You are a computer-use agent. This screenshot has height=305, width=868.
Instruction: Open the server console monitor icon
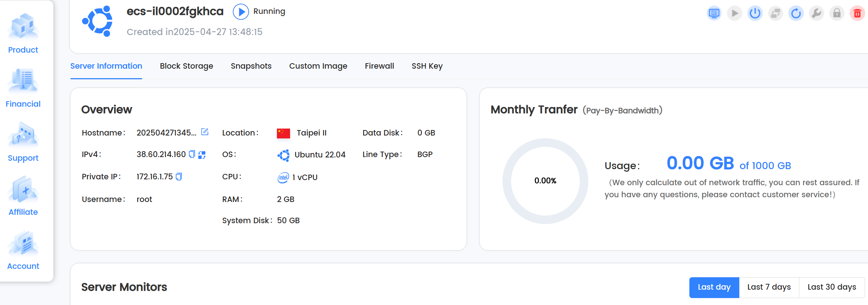point(714,14)
